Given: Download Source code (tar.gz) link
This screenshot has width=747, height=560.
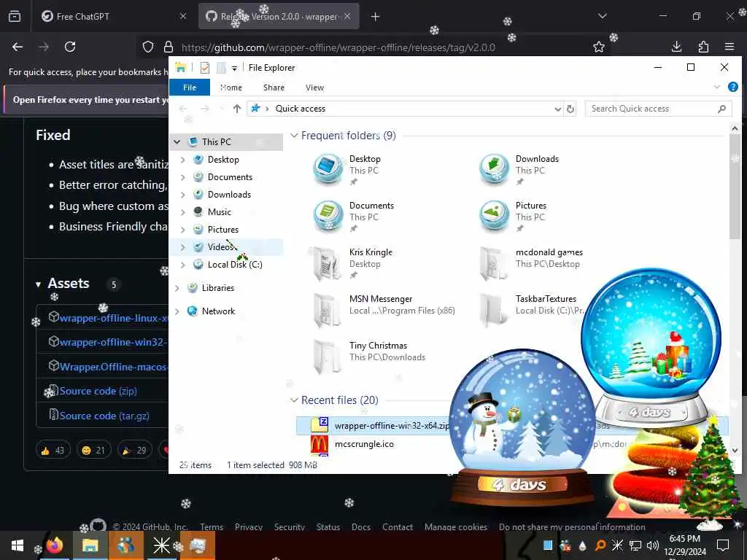Looking at the screenshot, I should pos(104,416).
